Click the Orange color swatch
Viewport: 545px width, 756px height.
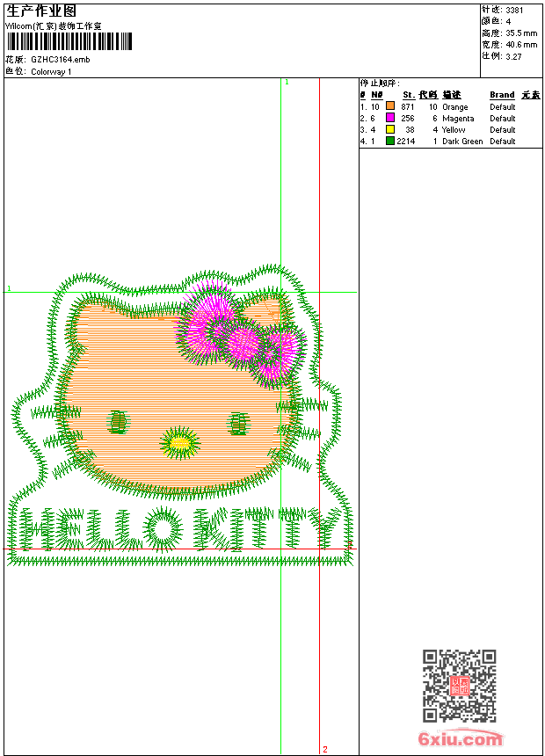click(390, 106)
